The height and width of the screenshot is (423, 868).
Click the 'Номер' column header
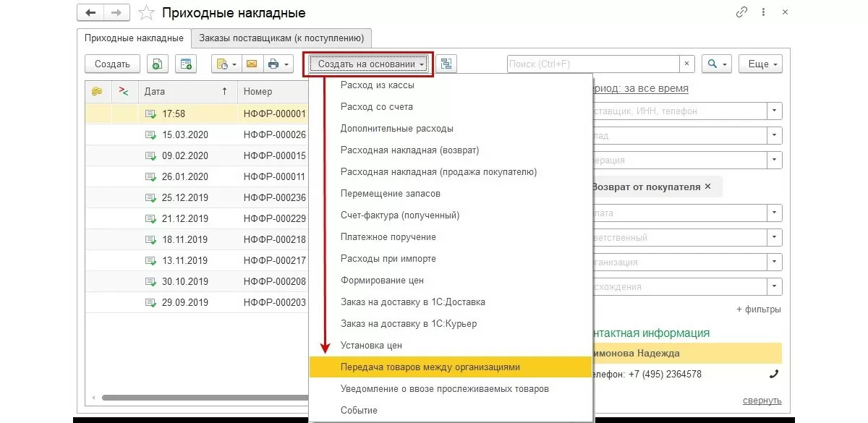(273, 92)
